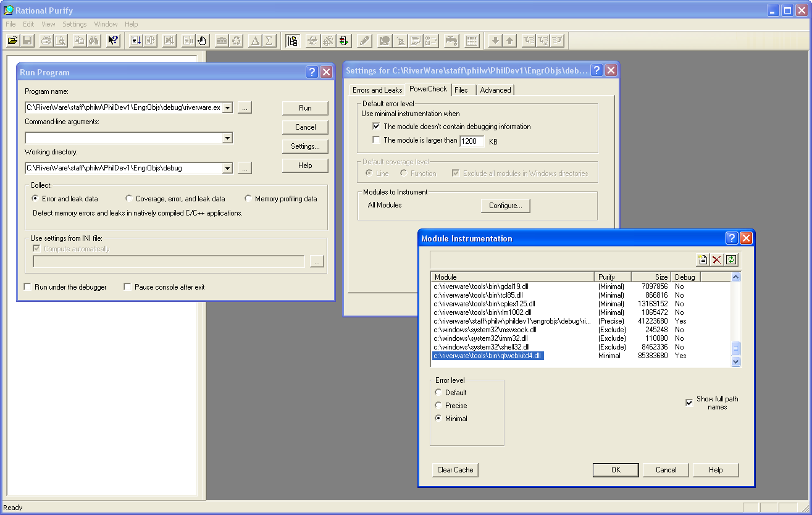Image resolution: width=812 pixels, height=515 pixels.
Task: Select the Minimal error level radio button
Action: point(439,419)
